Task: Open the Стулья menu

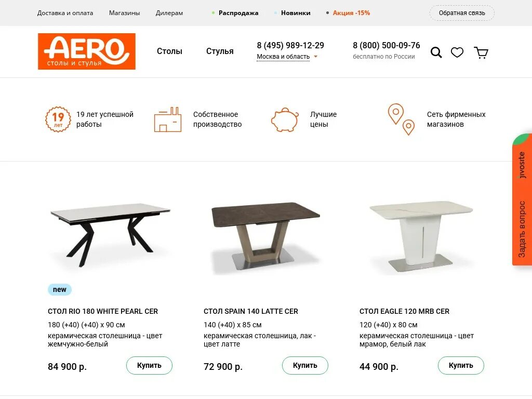Action: click(220, 51)
